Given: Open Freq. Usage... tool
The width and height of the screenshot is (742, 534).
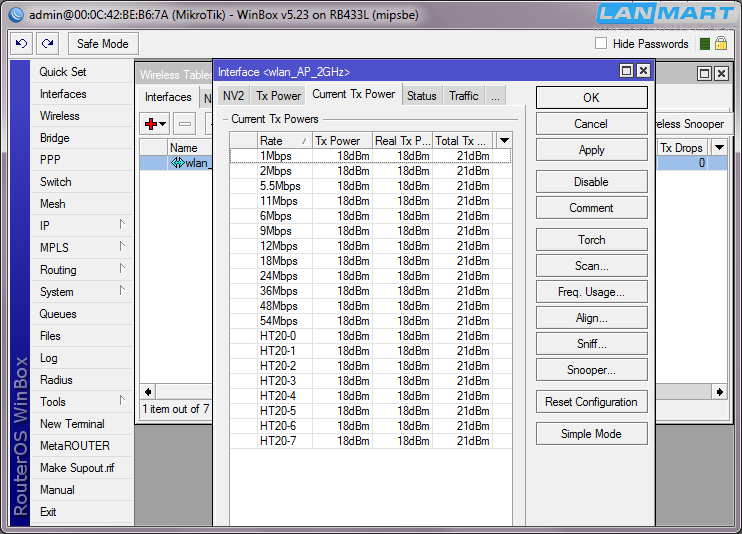Looking at the screenshot, I should pos(591,292).
